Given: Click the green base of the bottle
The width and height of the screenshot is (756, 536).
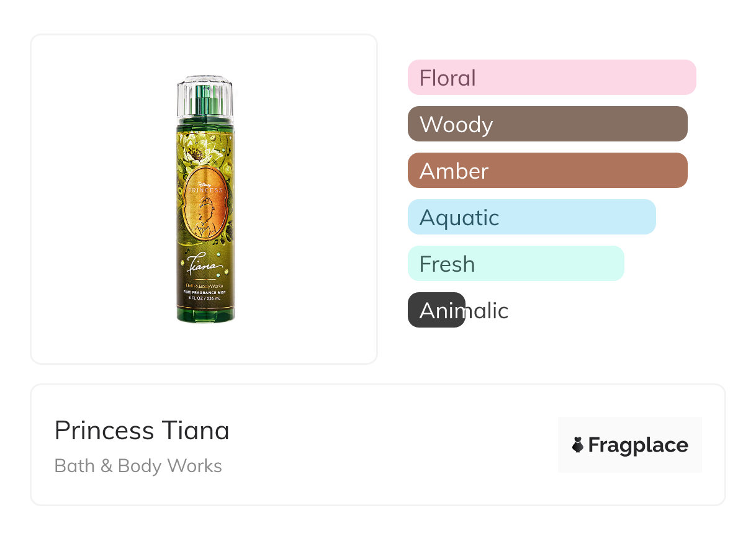Looking at the screenshot, I should [x=205, y=315].
